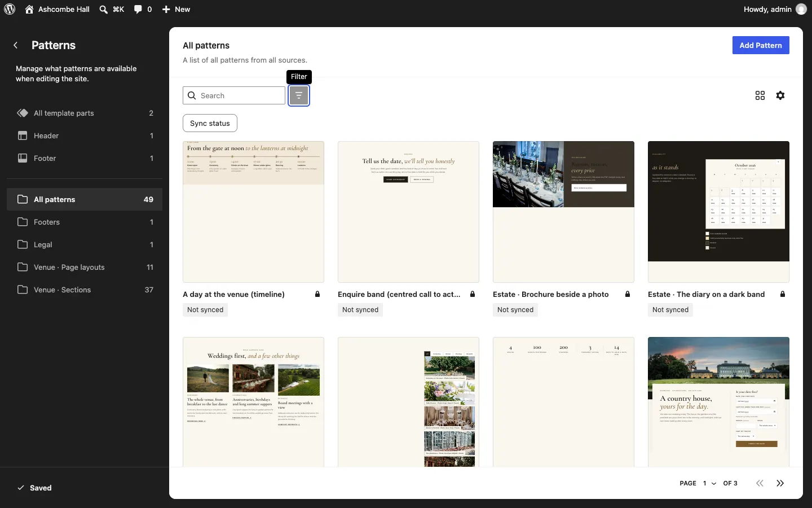Open Enquire band pattern thumbnail
This screenshot has height=508, width=812.
pyautogui.click(x=408, y=212)
